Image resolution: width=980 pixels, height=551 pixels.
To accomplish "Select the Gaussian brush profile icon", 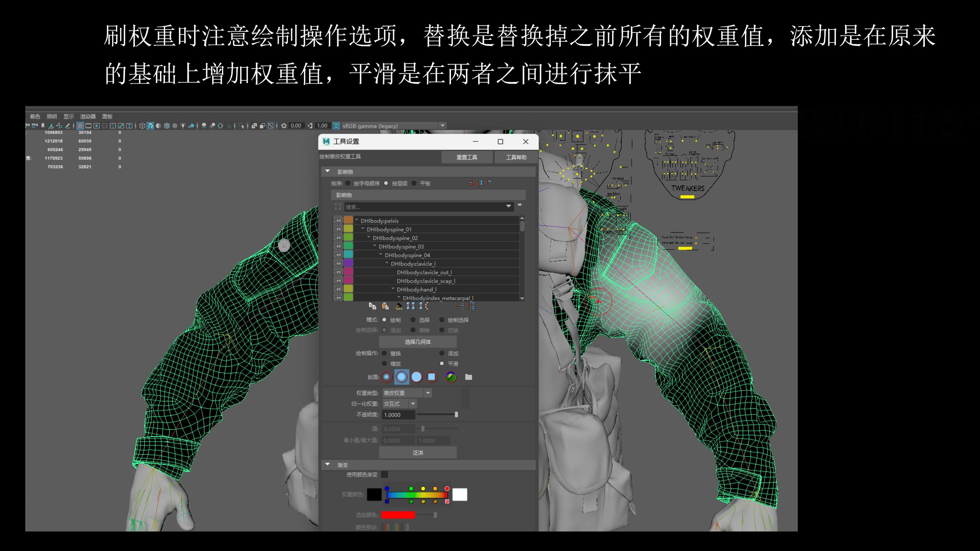I will 387,377.
